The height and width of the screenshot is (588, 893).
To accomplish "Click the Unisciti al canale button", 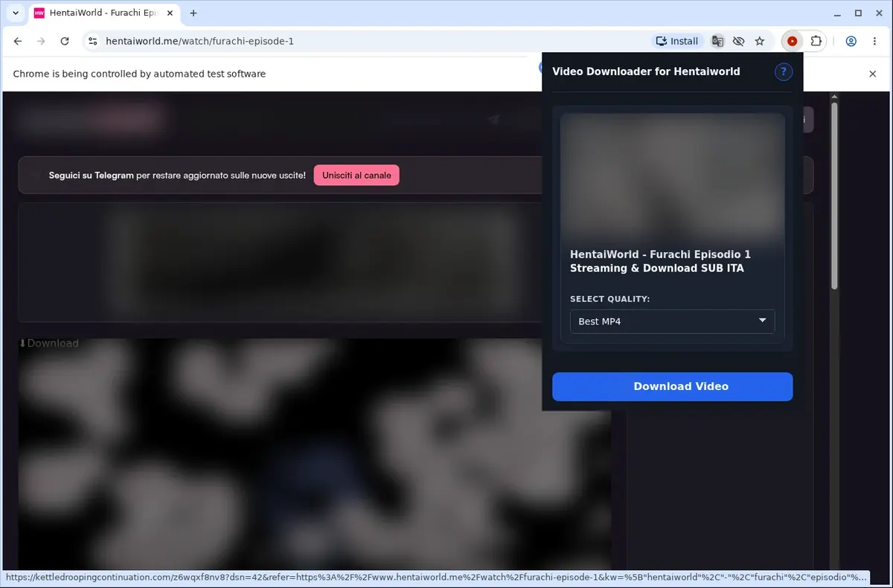I will pyautogui.click(x=356, y=175).
